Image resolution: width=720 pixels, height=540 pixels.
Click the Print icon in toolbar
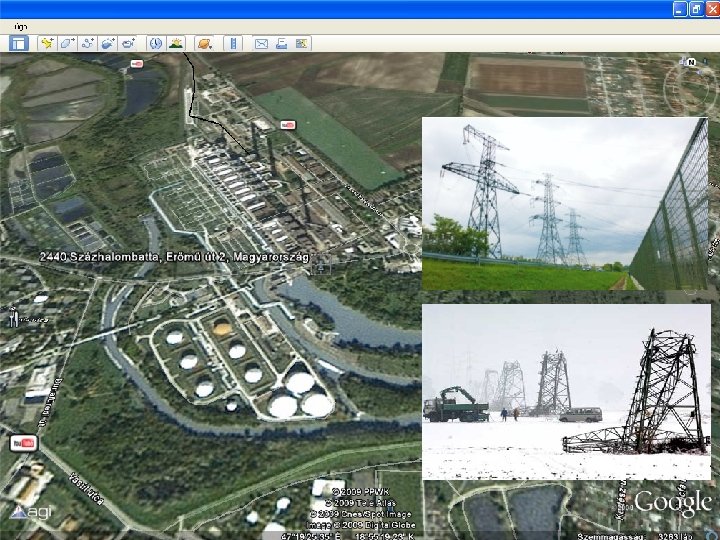[x=282, y=43]
